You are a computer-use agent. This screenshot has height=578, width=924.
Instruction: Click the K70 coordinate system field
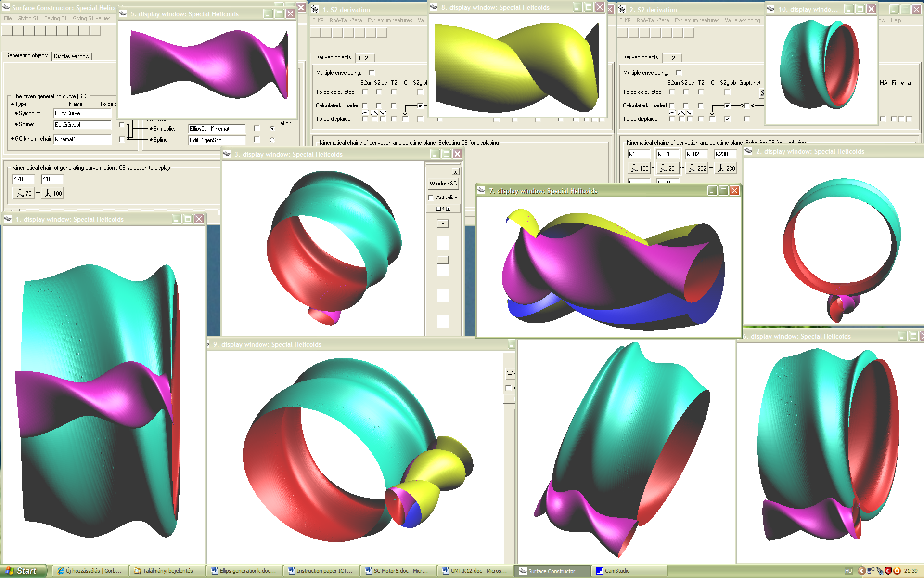24,179
